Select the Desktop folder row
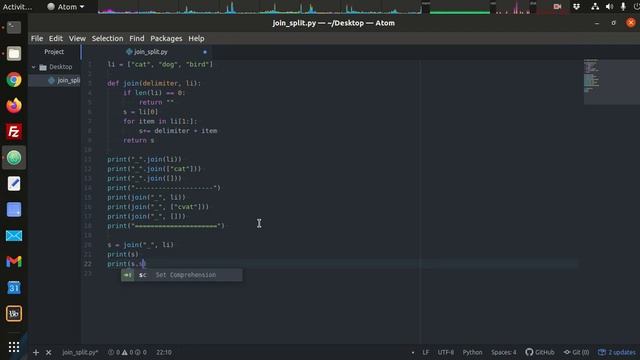Viewport: 640px width, 360px height. point(54,67)
